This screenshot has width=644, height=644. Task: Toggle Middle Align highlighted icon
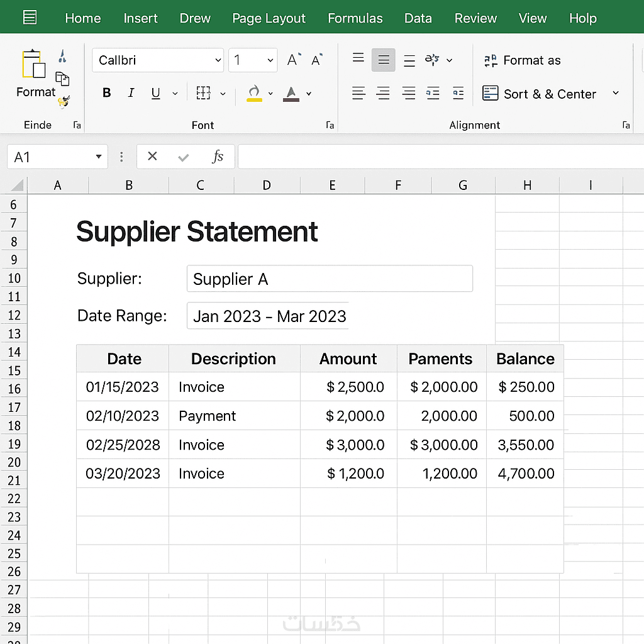pyautogui.click(x=384, y=60)
